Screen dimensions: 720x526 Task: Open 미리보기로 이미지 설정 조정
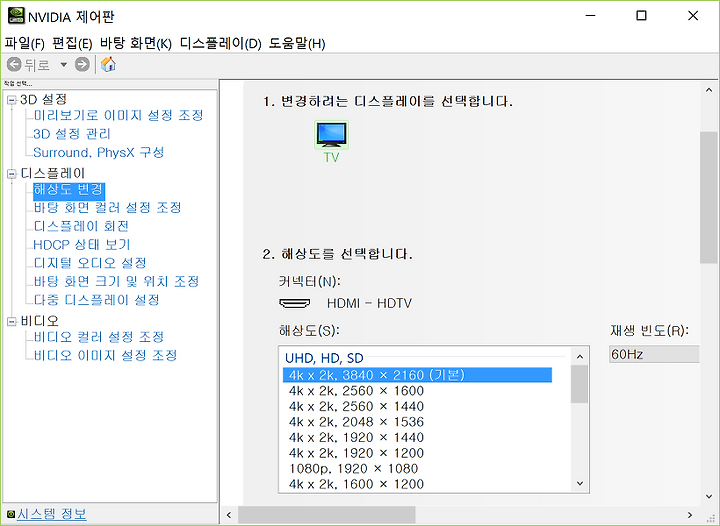tap(118, 115)
